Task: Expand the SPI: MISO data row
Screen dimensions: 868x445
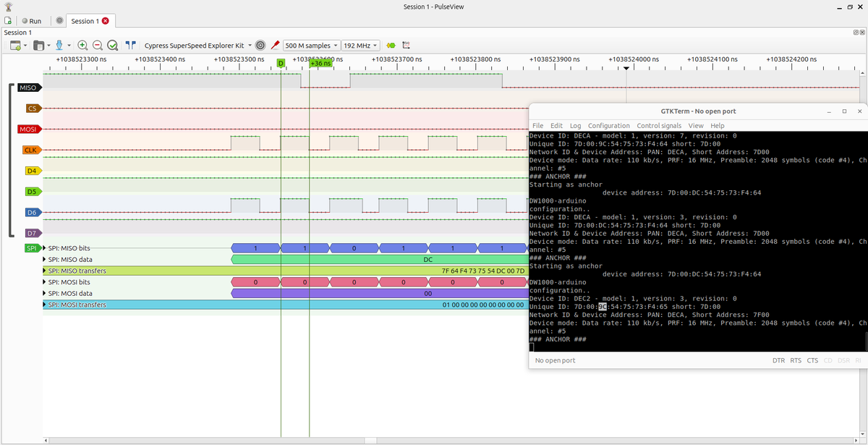Action: [46, 259]
